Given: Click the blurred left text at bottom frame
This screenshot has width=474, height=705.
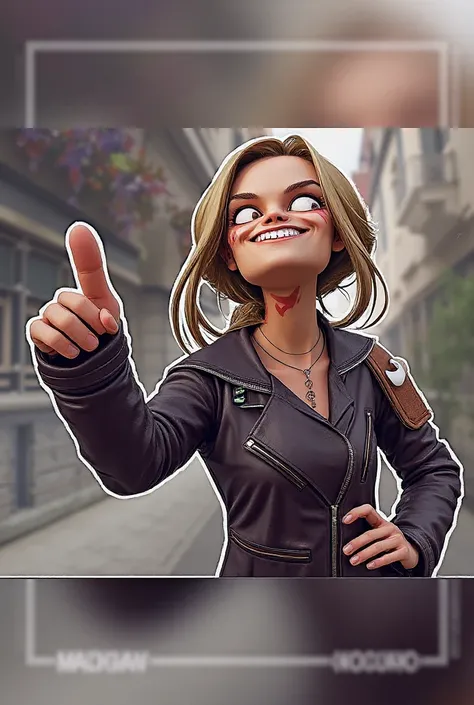Looking at the screenshot, I should pyautogui.click(x=103, y=661).
